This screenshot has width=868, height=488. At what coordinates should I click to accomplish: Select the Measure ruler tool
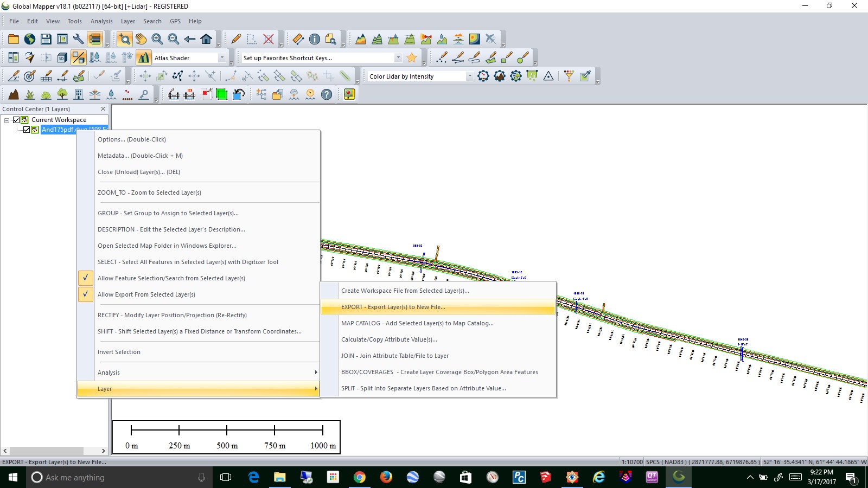298,39
